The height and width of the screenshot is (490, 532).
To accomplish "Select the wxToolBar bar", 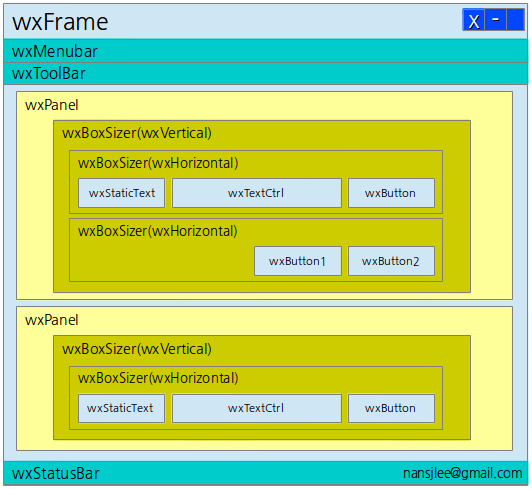I will point(266,73).
